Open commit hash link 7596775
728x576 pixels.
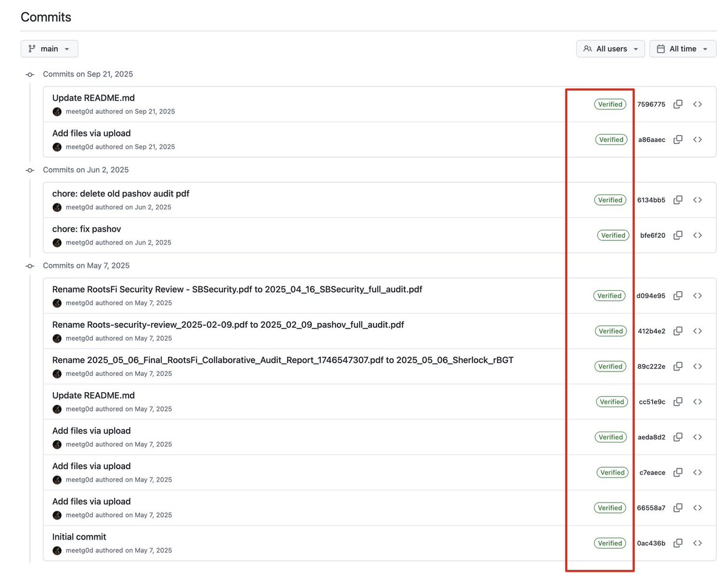click(x=651, y=104)
